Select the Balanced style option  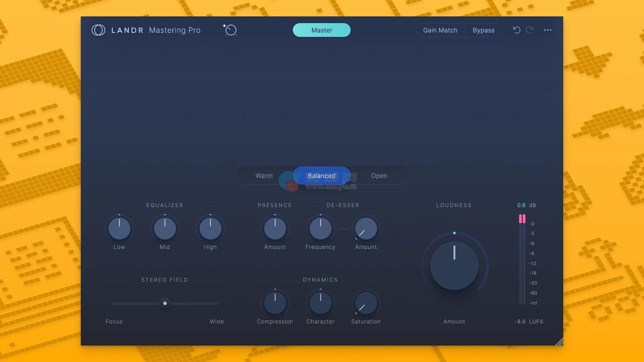321,176
